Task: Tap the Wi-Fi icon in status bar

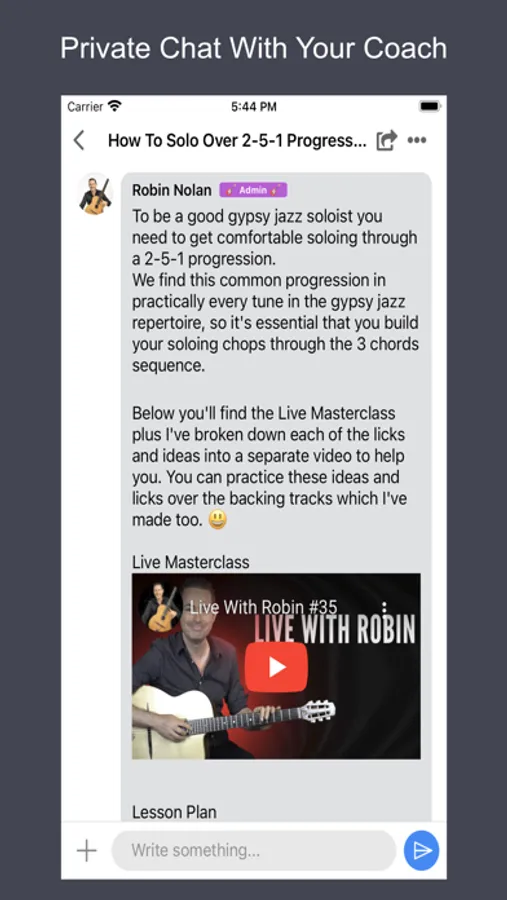Action: point(115,106)
